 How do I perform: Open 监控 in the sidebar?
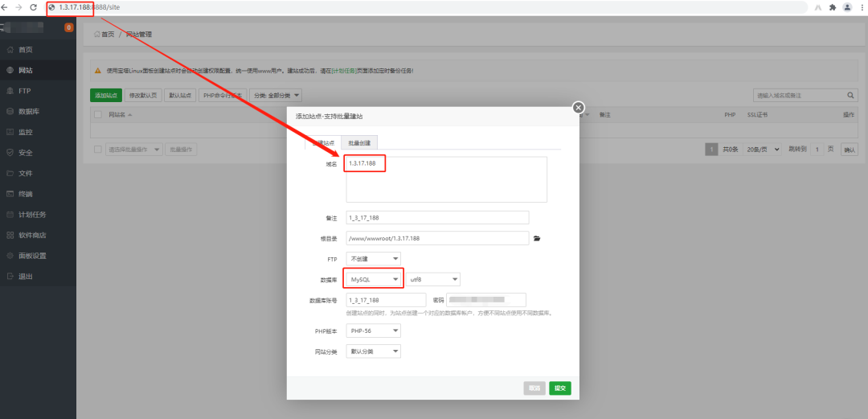click(x=39, y=133)
